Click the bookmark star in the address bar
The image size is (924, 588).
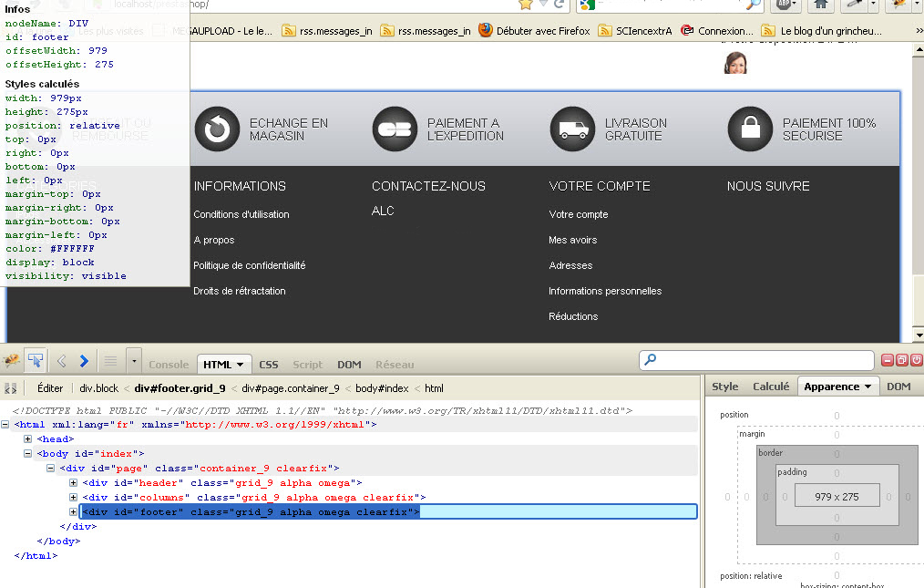click(x=526, y=5)
